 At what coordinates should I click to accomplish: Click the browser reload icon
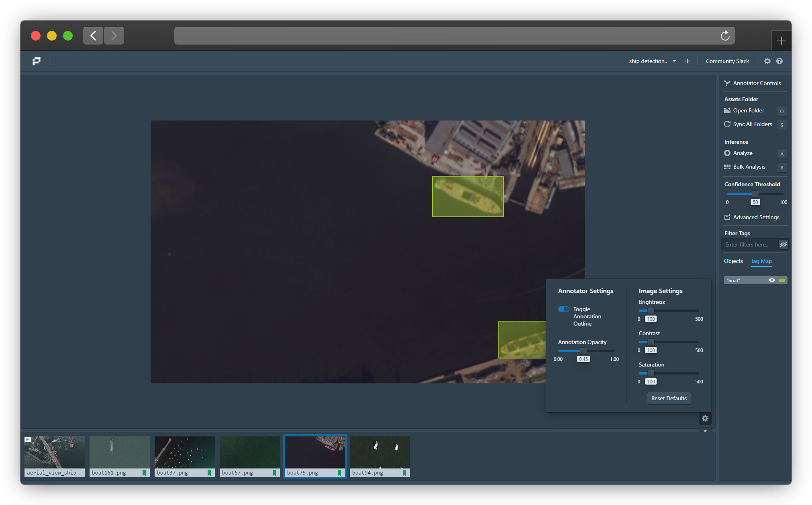(725, 36)
